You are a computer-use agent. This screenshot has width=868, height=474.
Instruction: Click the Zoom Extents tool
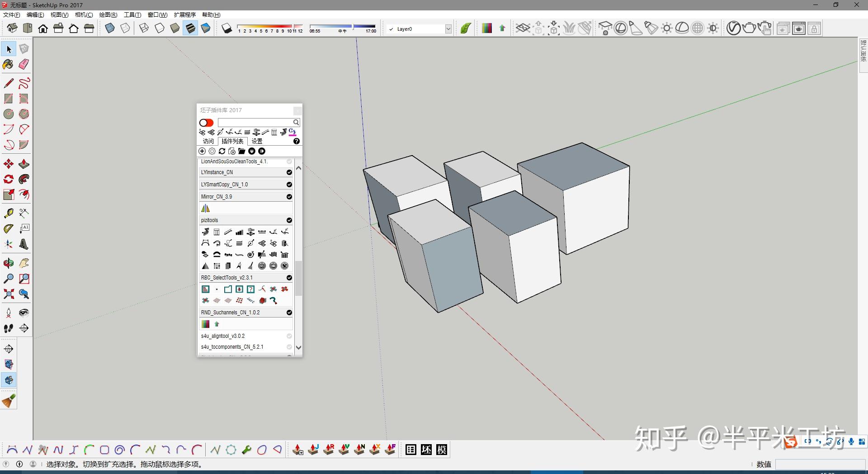pyautogui.click(x=8, y=294)
